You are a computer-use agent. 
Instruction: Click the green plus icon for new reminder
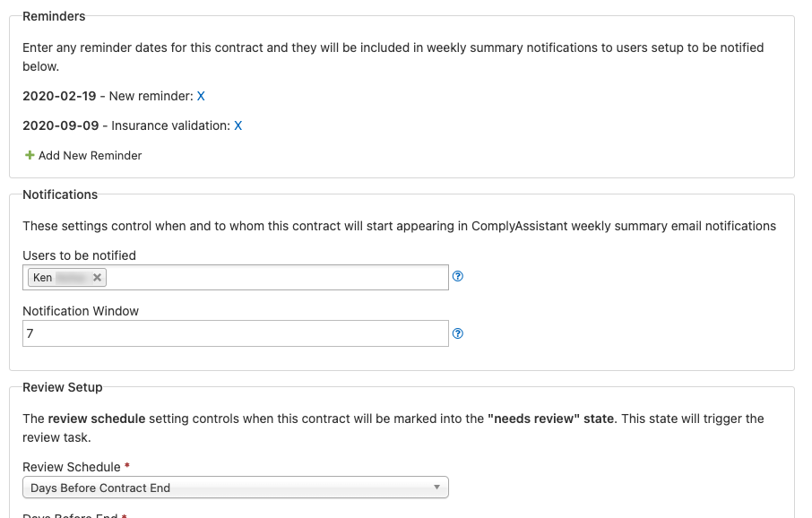point(30,155)
